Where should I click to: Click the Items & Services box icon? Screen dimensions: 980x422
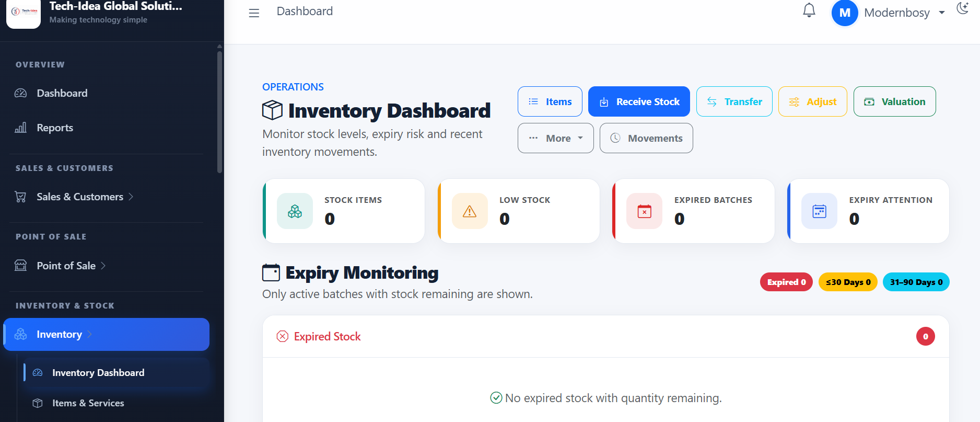point(38,403)
